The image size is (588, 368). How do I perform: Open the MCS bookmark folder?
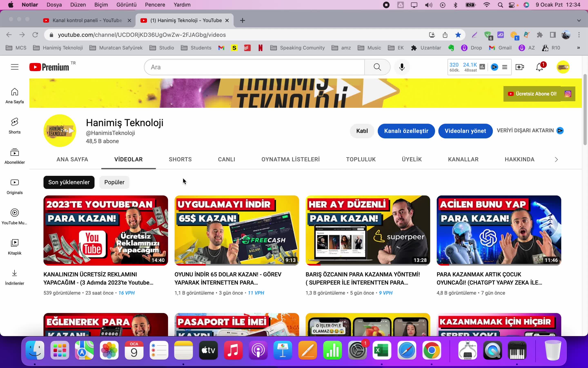click(x=16, y=48)
